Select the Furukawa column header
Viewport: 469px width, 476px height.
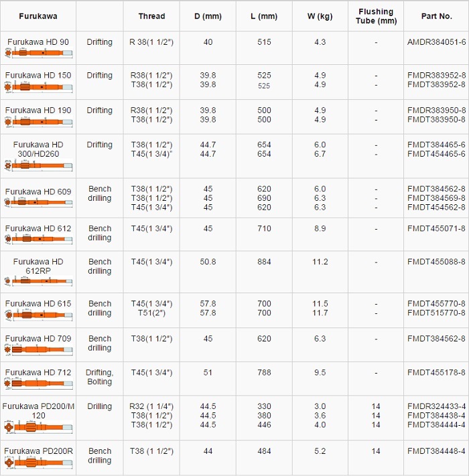pos(38,16)
